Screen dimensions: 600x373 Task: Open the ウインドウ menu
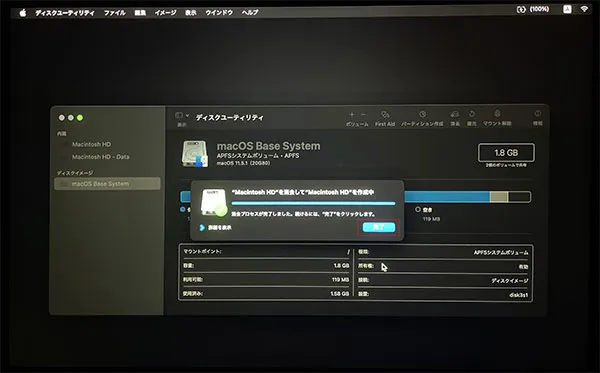click(x=219, y=13)
